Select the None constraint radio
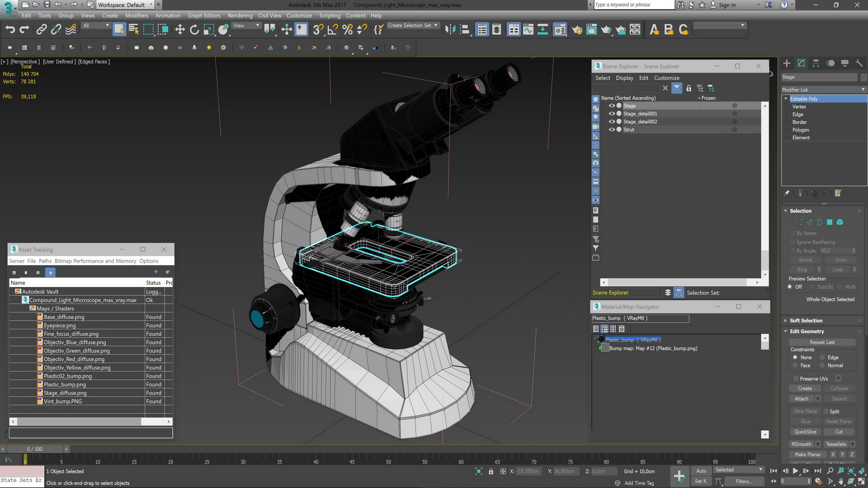868x488 pixels. 795,357
